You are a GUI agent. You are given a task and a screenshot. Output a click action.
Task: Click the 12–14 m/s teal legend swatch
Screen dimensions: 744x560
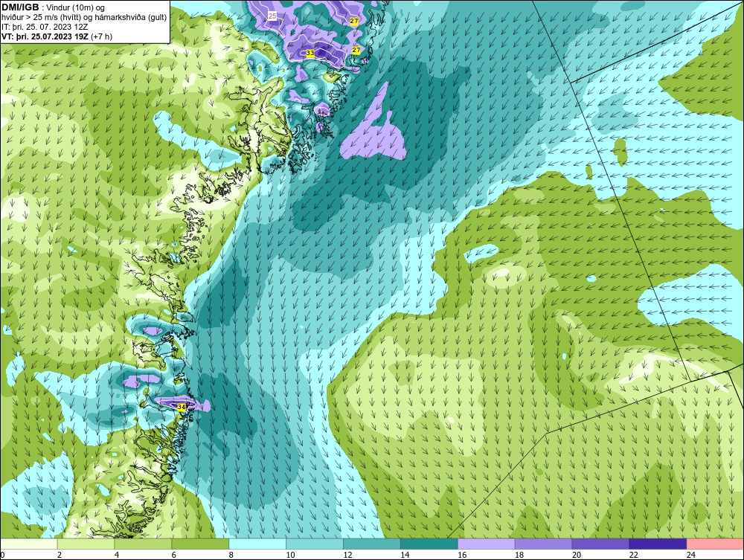point(372,544)
